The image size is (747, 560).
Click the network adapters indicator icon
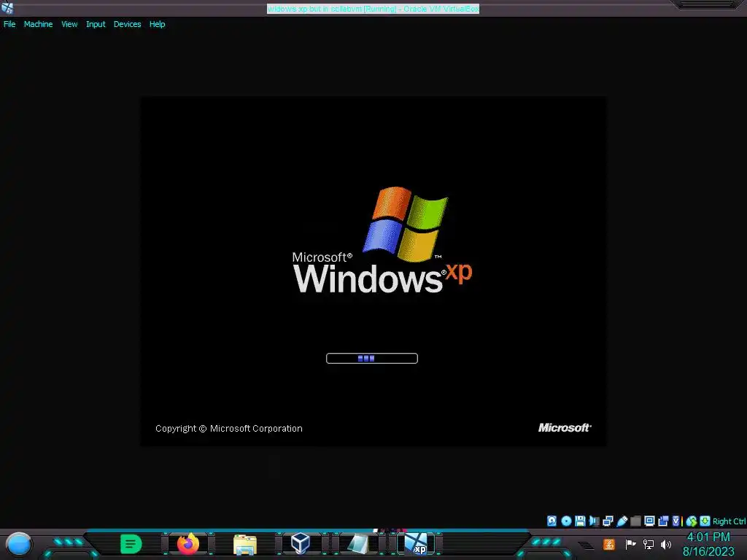[x=608, y=521]
